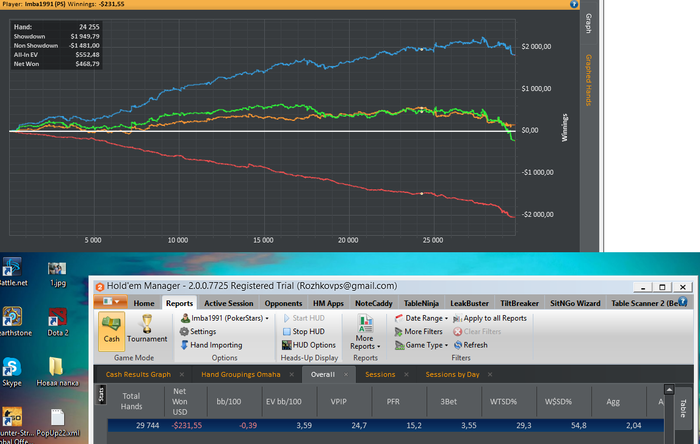This screenshot has height=444, width=700.
Task: Open the Stats side panel label
Action: click(x=101, y=394)
